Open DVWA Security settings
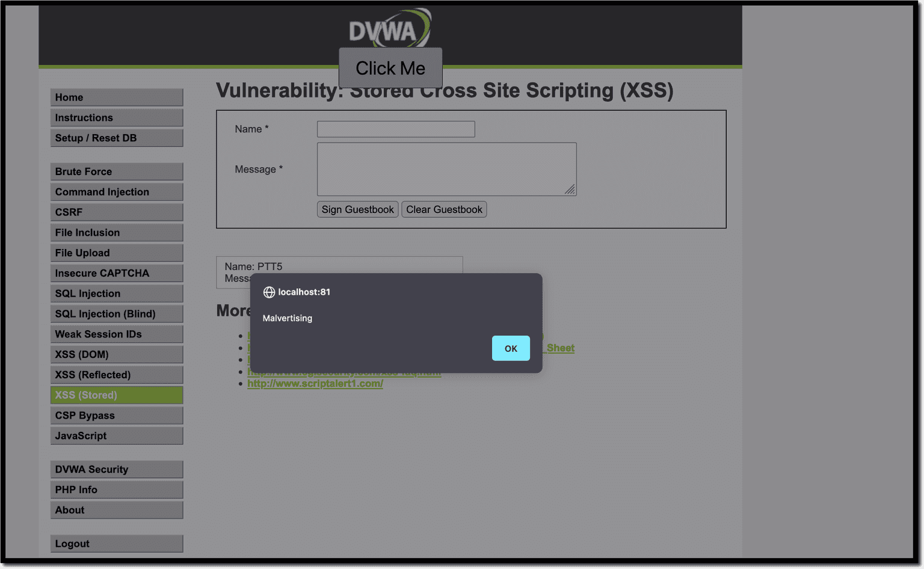Viewport: 924px width, 569px height. pyautogui.click(x=116, y=469)
